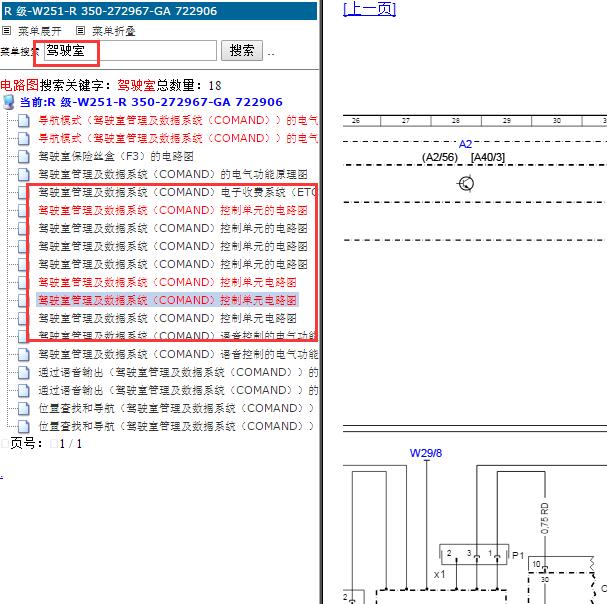The height and width of the screenshot is (604, 607).
Task: Click the red 电路图 heading text
Action: tap(19, 85)
